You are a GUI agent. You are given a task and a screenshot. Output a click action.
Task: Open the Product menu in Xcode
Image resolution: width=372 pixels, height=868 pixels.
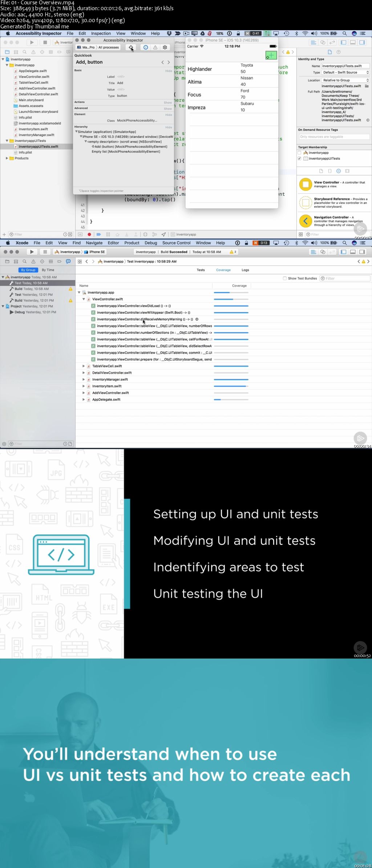(132, 243)
